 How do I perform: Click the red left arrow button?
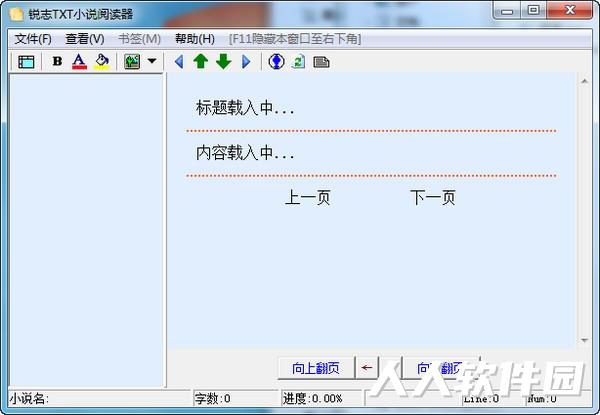click(x=367, y=368)
